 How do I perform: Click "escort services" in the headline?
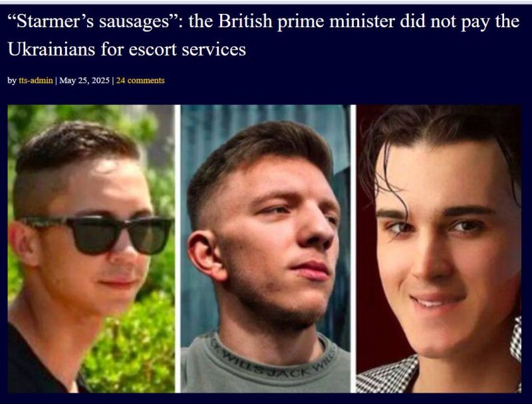(188, 49)
